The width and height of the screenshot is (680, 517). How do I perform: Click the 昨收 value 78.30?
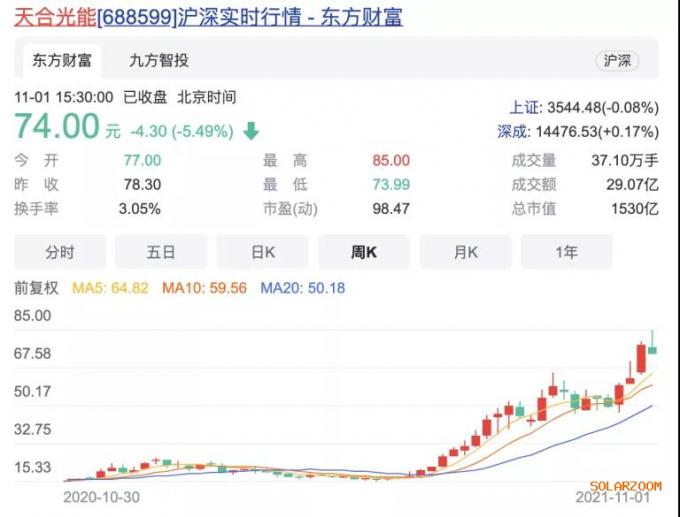(x=142, y=184)
